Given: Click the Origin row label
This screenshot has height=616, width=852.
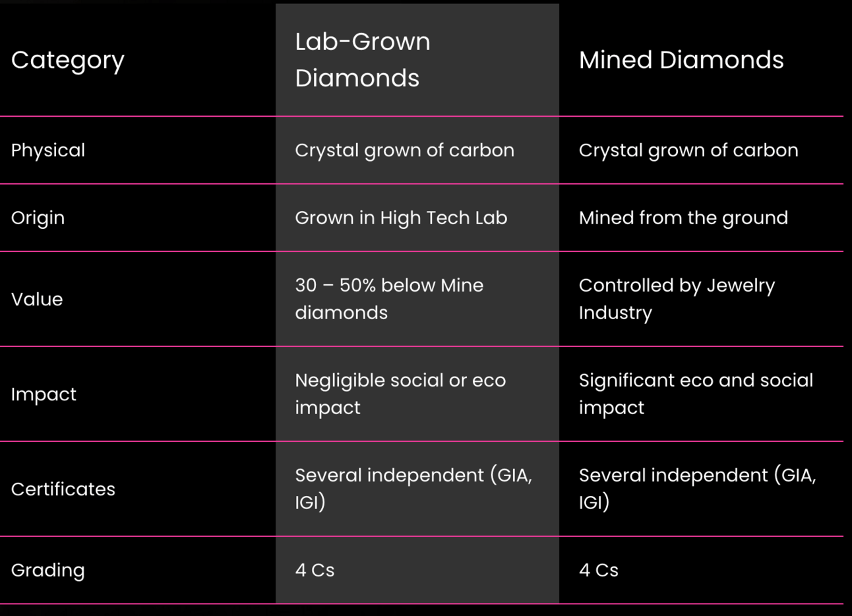Looking at the screenshot, I should [x=38, y=218].
